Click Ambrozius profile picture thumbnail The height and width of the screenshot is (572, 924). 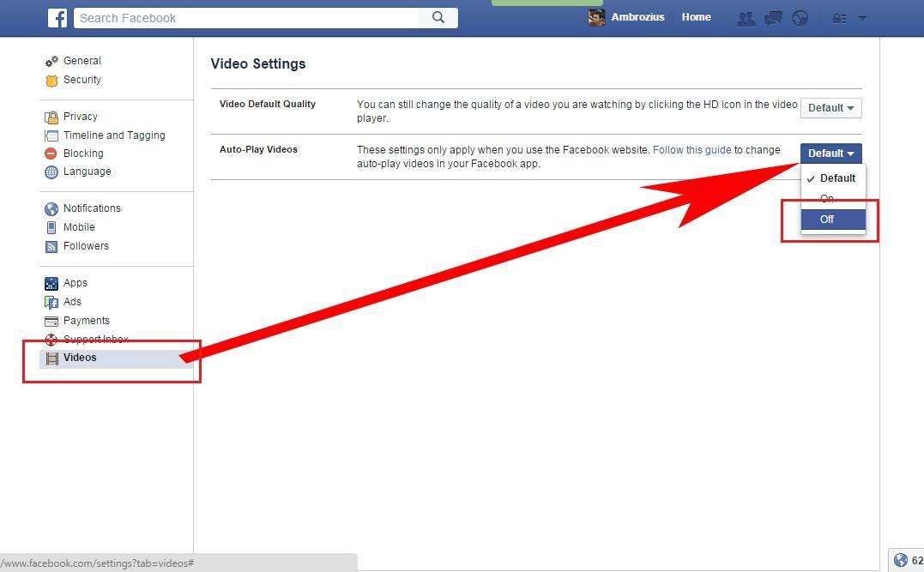click(x=596, y=17)
